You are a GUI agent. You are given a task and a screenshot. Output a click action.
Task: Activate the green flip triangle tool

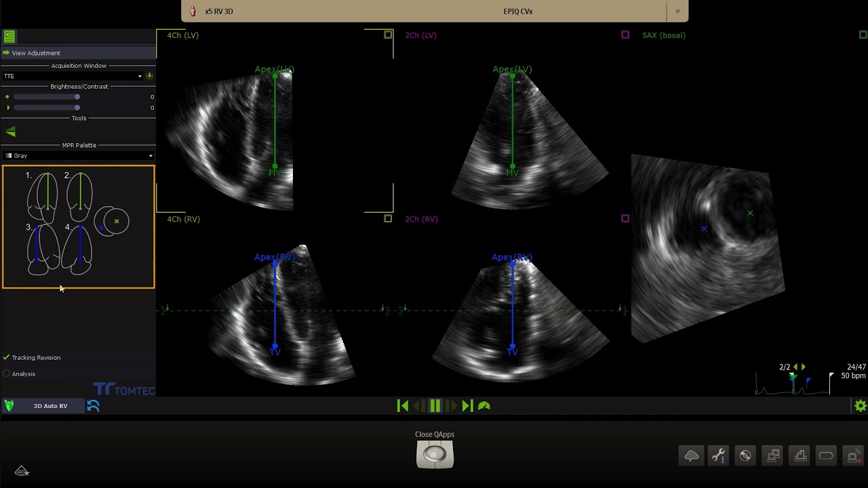tap(10, 131)
